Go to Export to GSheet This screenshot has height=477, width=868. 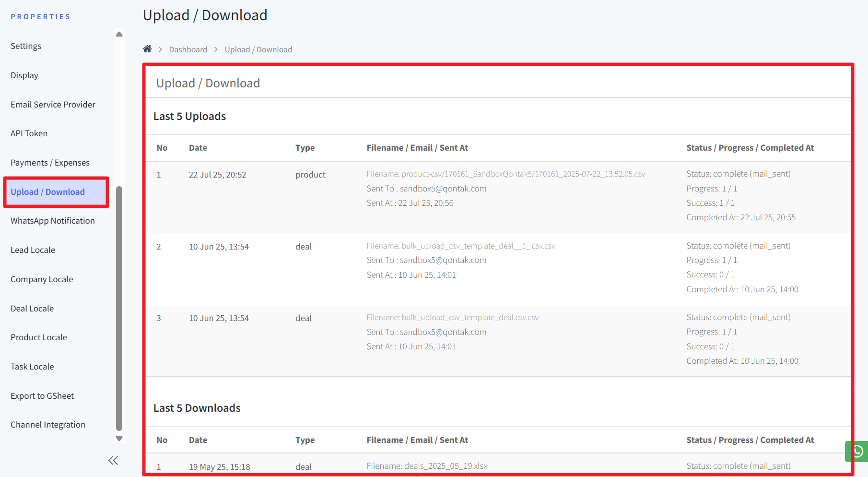(42, 396)
